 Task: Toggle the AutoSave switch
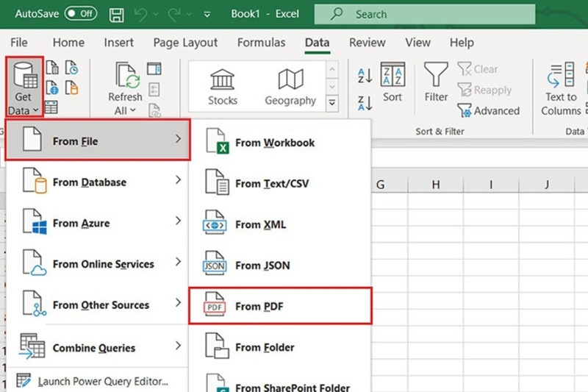tap(81, 14)
